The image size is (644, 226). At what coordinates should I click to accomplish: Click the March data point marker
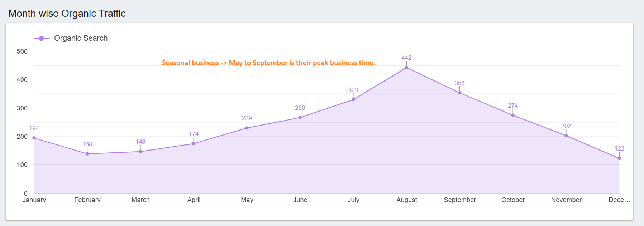(140, 152)
